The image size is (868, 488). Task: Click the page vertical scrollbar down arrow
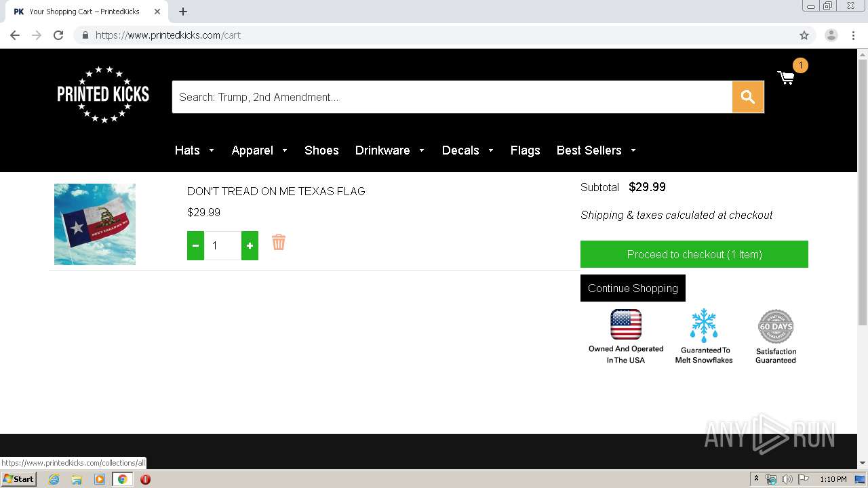pyautogui.click(x=863, y=463)
